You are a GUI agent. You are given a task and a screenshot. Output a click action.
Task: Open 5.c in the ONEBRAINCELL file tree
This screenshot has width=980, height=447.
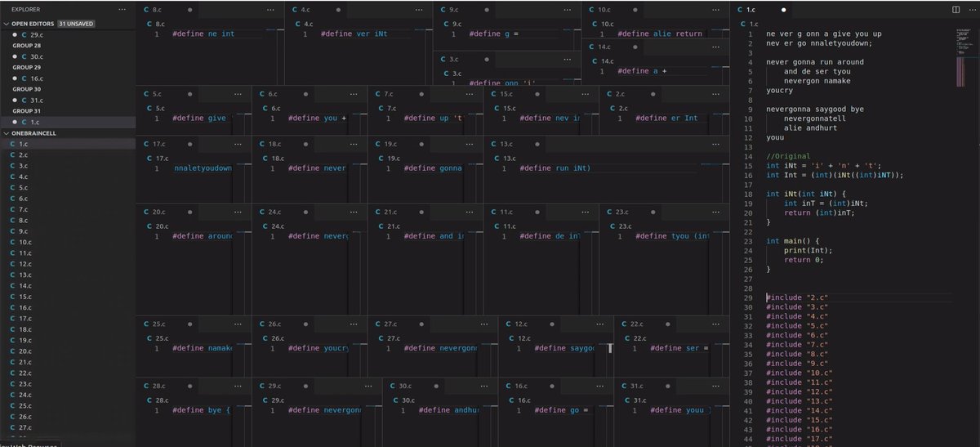[67, 187]
